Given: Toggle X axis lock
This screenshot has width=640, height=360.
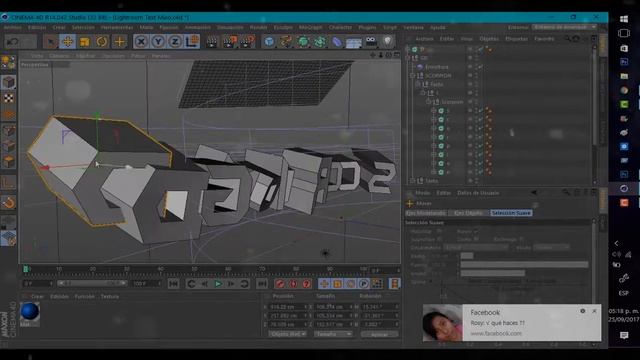Looking at the screenshot, I should click(141, 42).
